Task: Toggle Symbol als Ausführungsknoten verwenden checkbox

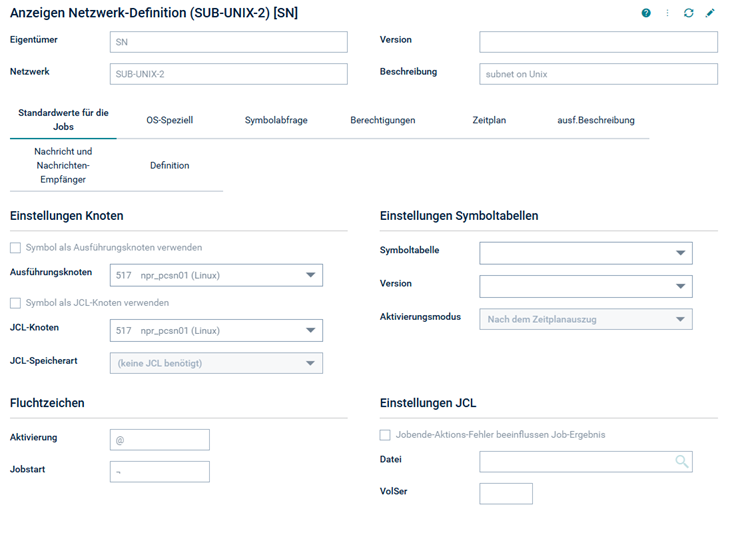Action: click(x=15, y=248)
